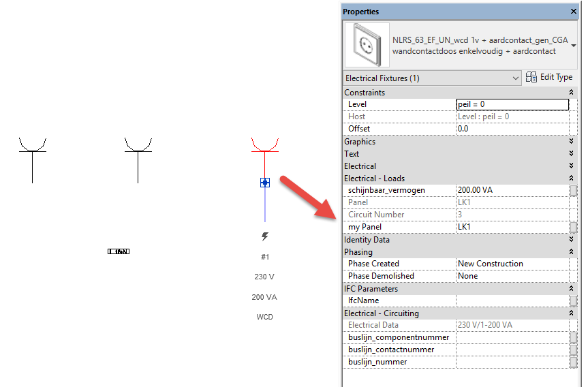This screenshot has height=387, width=588.
Task: Click the Panel property label
Action: [358, 202]
